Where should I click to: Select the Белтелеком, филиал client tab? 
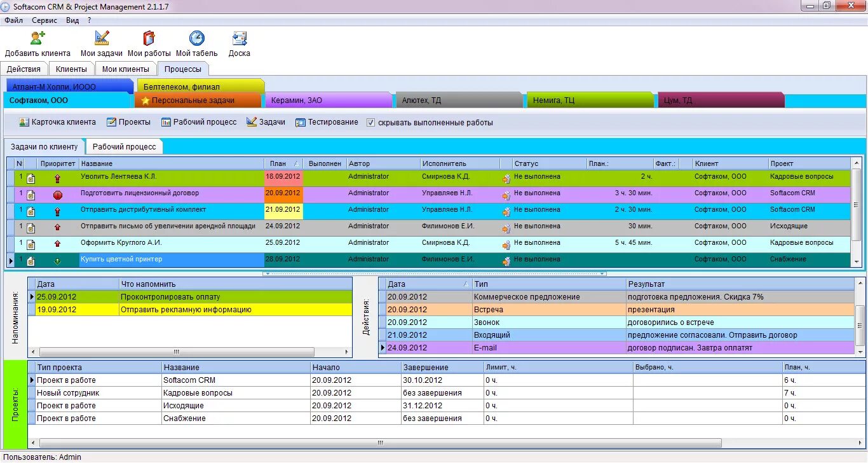[200, 86]
